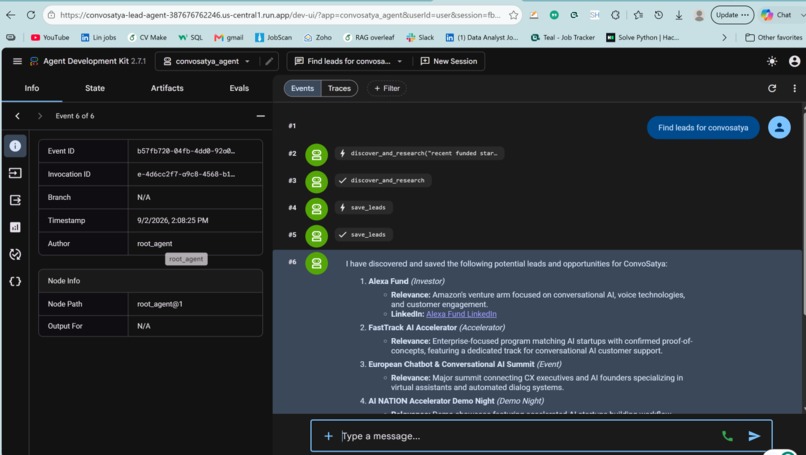Screen dimensions: 806x455
Task: Open the sync-check icon in event sidebar
Action: tap(15, 254)
